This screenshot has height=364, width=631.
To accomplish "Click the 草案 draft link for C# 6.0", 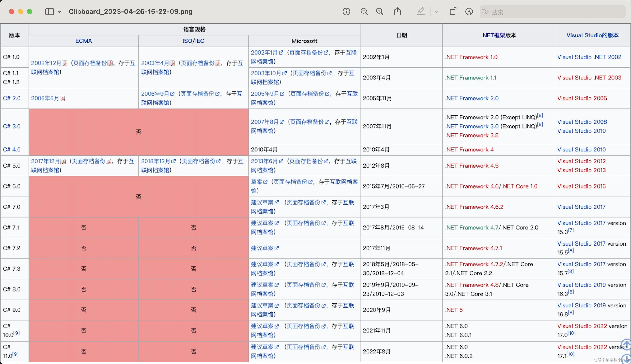I will (257, 182).
